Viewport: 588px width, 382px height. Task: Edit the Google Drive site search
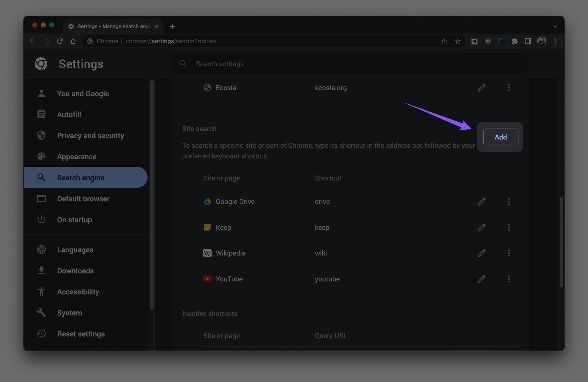click(x=481, y=201)
